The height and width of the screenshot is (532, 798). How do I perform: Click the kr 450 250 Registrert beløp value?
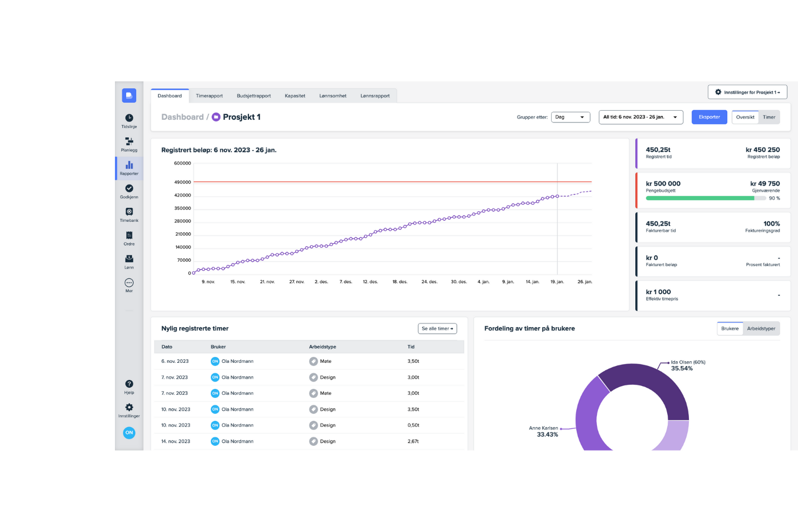[x=762, y=149]
